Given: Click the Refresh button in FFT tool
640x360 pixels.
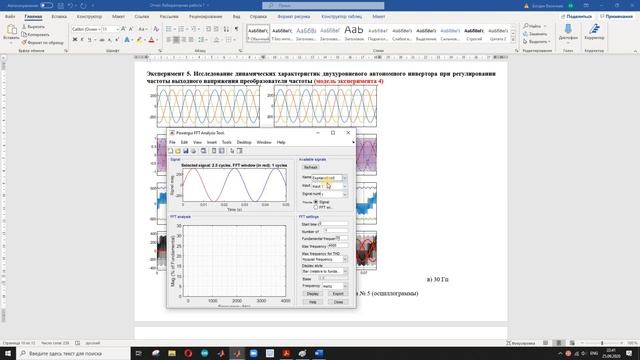Looking at the screenshot, I should [311, 167].
